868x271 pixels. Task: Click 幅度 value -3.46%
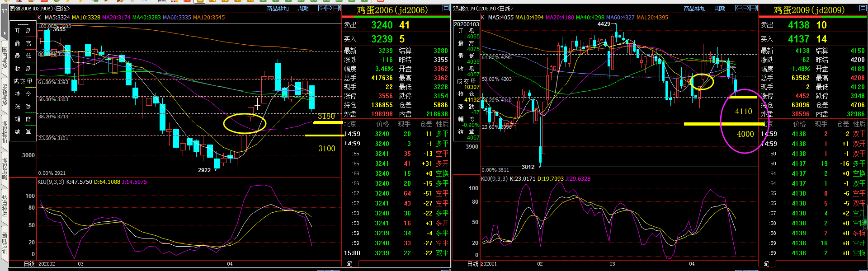[383, 69]
